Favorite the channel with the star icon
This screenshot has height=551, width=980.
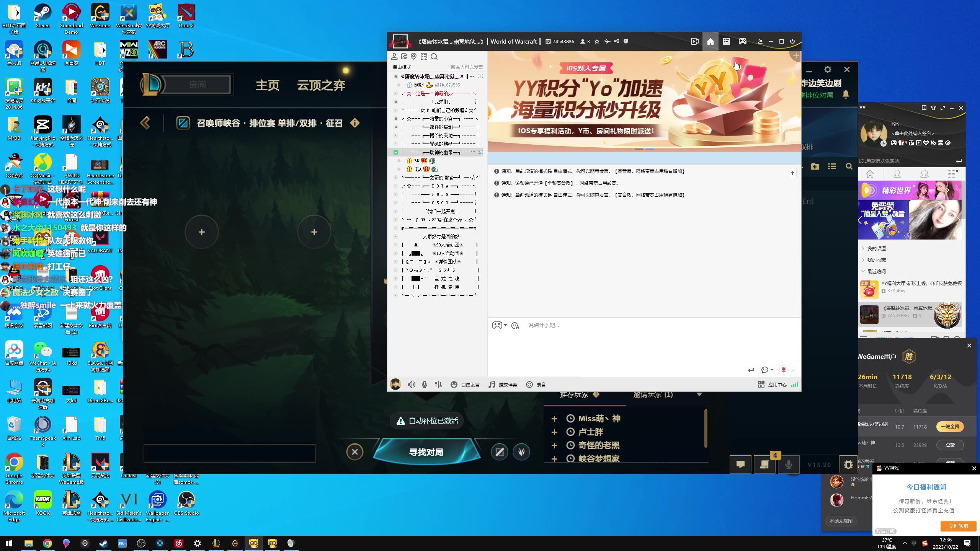[x=597, y=41]
